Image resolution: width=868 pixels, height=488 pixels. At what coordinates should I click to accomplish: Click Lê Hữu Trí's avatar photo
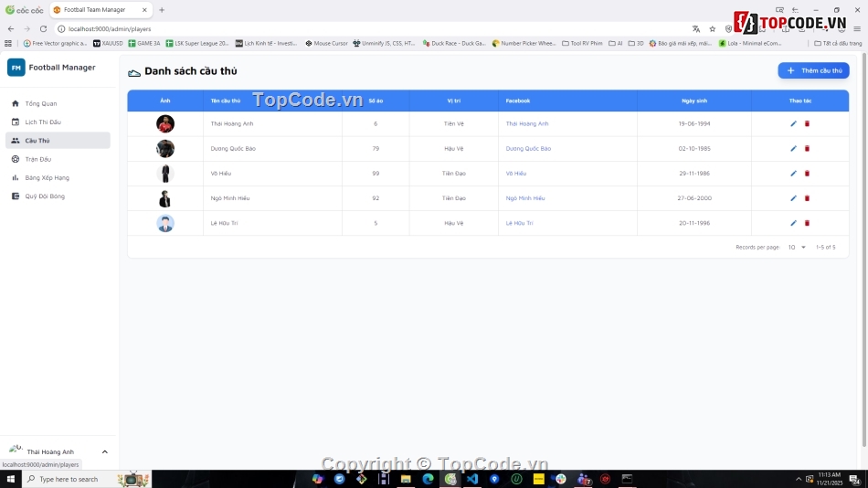click(165, 223)
